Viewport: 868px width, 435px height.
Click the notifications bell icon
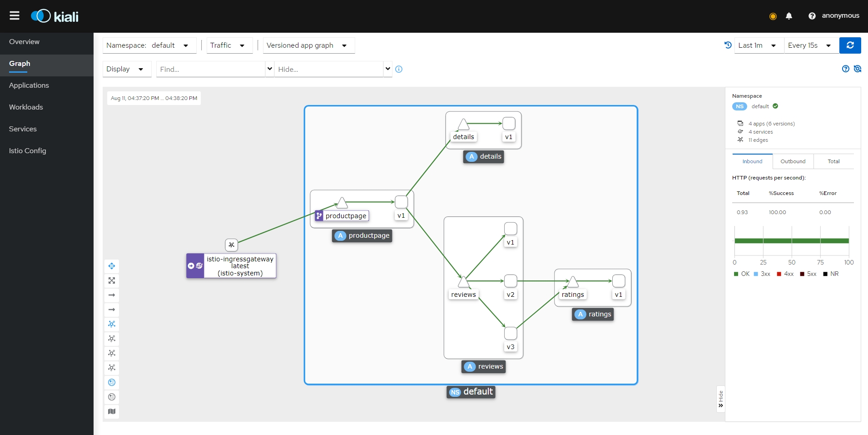click(789, 16)
